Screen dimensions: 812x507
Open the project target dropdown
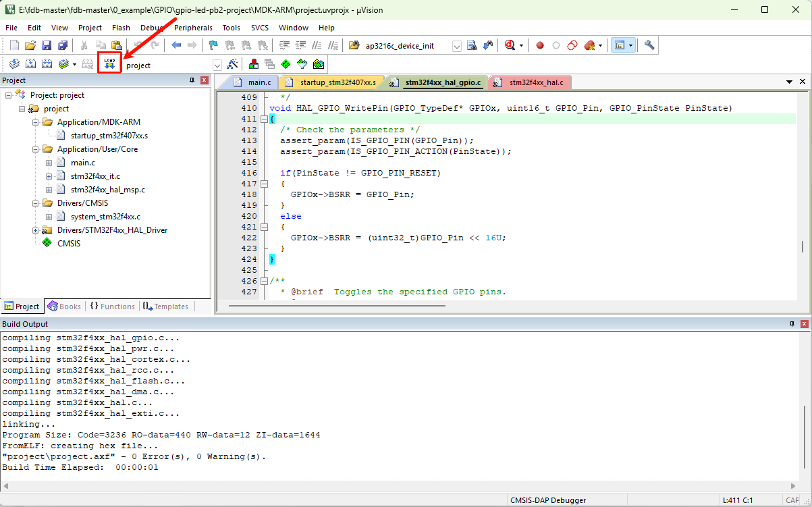[217, 65]
